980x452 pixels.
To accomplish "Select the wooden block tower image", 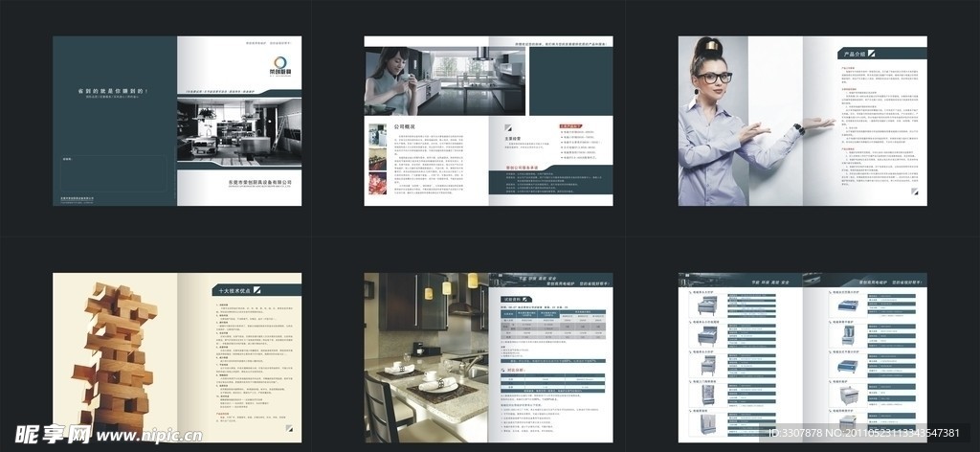I will tap(115, 359).
